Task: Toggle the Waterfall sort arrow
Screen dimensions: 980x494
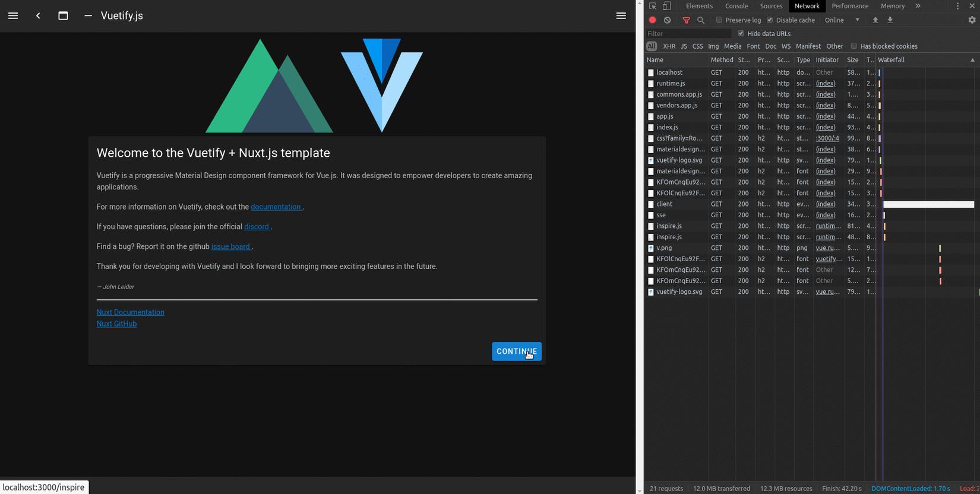Action: coord(972,60)
